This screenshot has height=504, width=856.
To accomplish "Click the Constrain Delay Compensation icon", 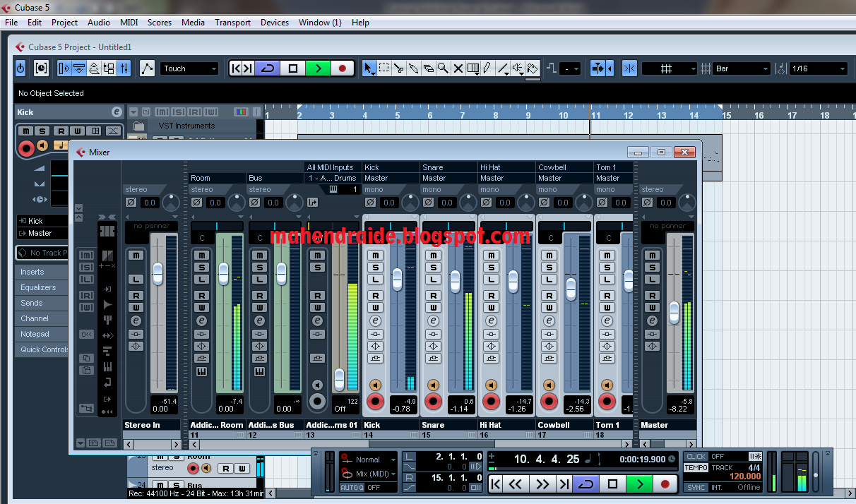I will point(41,68).
